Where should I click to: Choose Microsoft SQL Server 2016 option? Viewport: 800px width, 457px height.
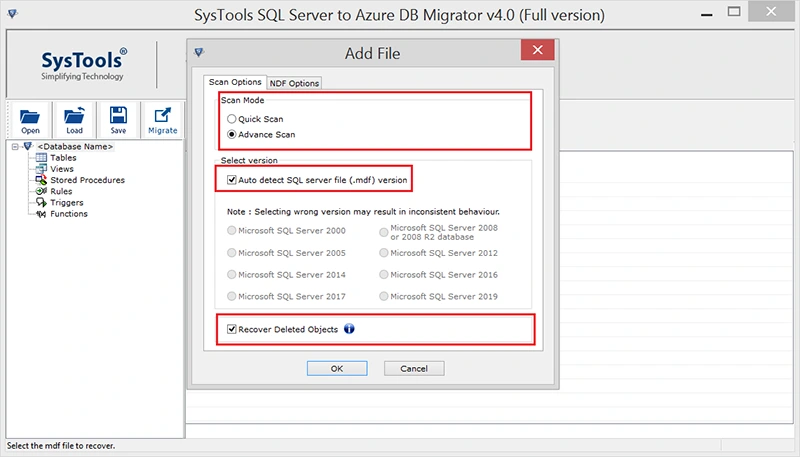click(384, 274)
